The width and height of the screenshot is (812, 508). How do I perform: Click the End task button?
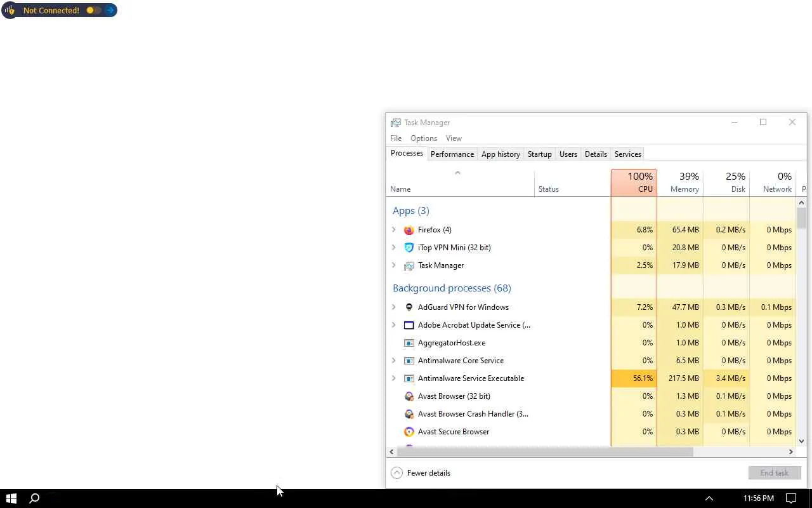[x=775, y=473]
